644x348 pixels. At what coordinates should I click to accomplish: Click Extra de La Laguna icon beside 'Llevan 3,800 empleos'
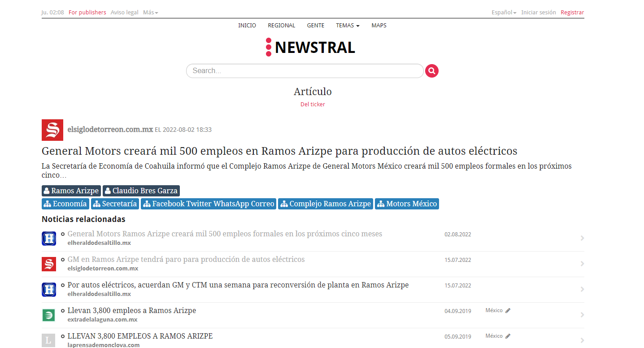[x=48, y=315]
